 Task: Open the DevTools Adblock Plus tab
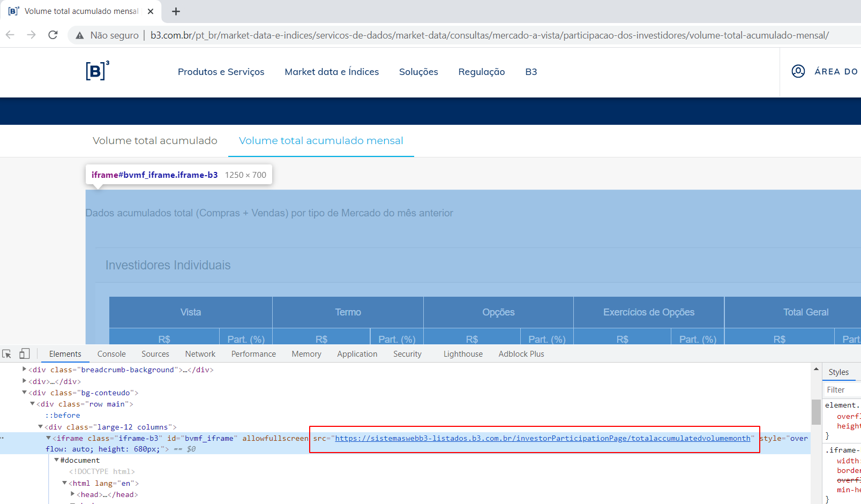[x=521, y=354]
